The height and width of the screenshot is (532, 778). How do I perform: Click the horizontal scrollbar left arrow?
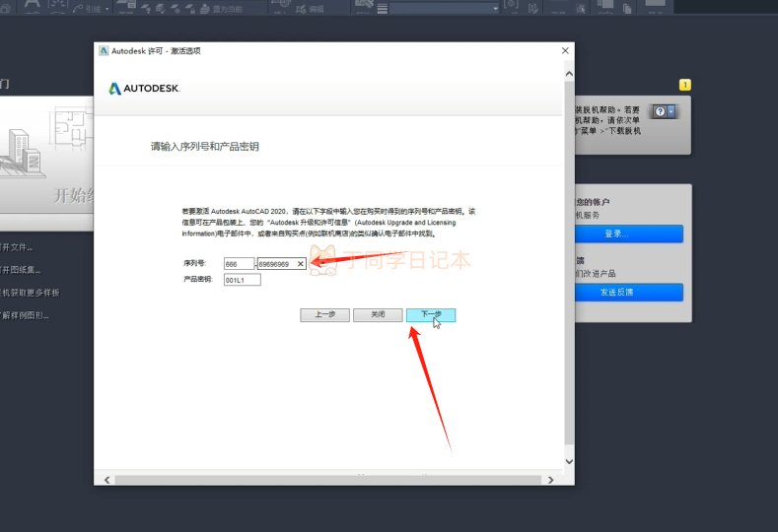pyautogui.click(x=107, y=480)
